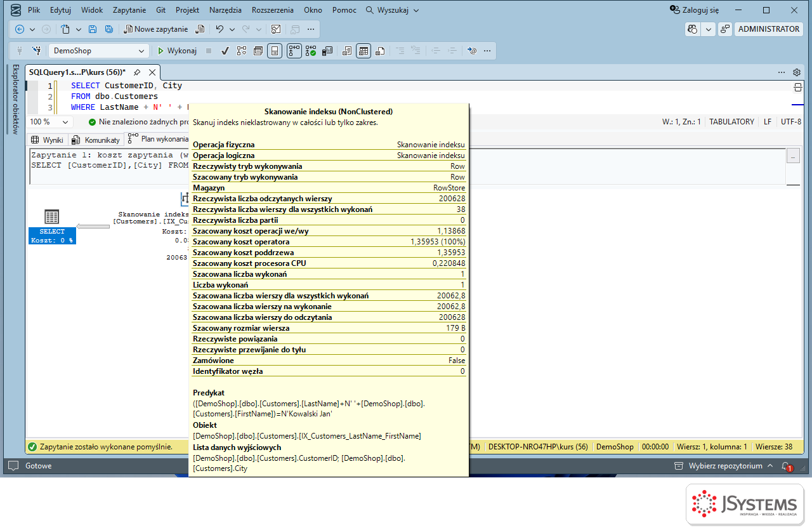Open Activity Monitor from the top toolbar
Viewport: 812px width, 530px height.
point(276,29)
